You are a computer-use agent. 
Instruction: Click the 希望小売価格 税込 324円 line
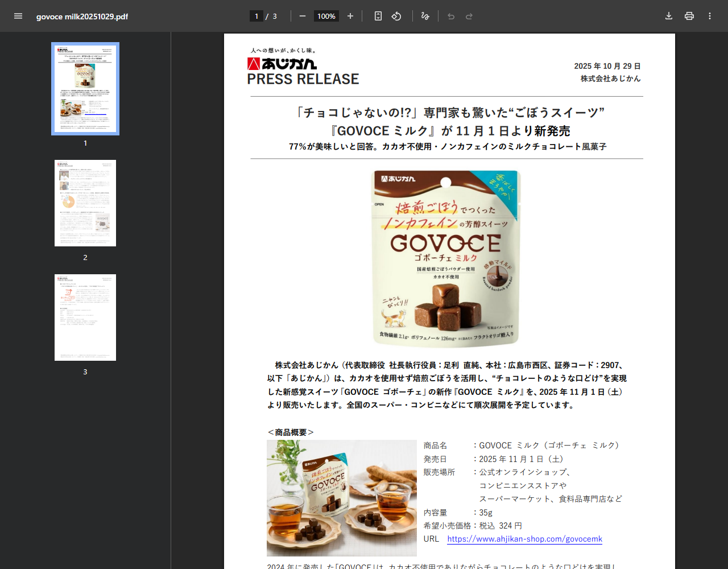click(473, 526)
